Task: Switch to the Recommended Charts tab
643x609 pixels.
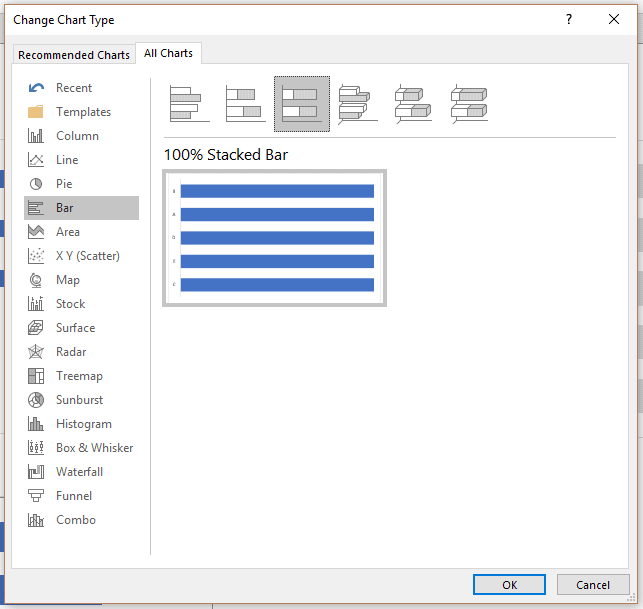Action: 74,55
